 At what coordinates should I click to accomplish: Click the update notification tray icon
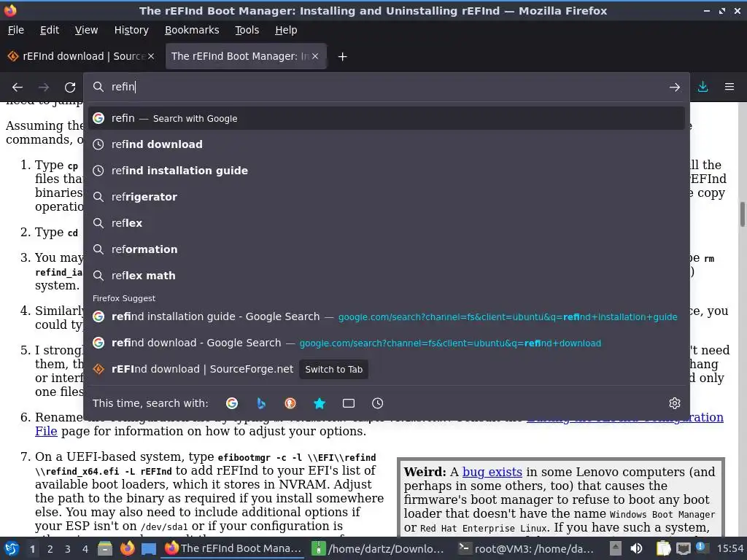click(x=702, y=548)
